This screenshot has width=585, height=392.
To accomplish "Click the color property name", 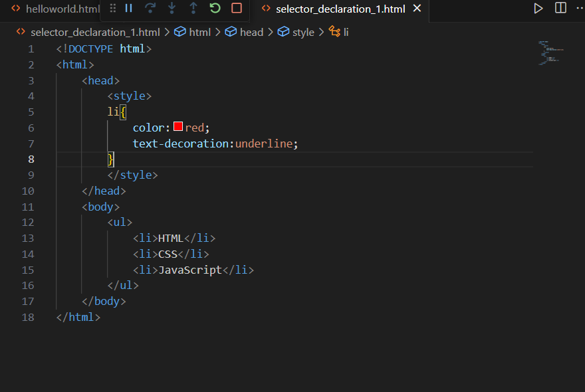I will (148, 128).
